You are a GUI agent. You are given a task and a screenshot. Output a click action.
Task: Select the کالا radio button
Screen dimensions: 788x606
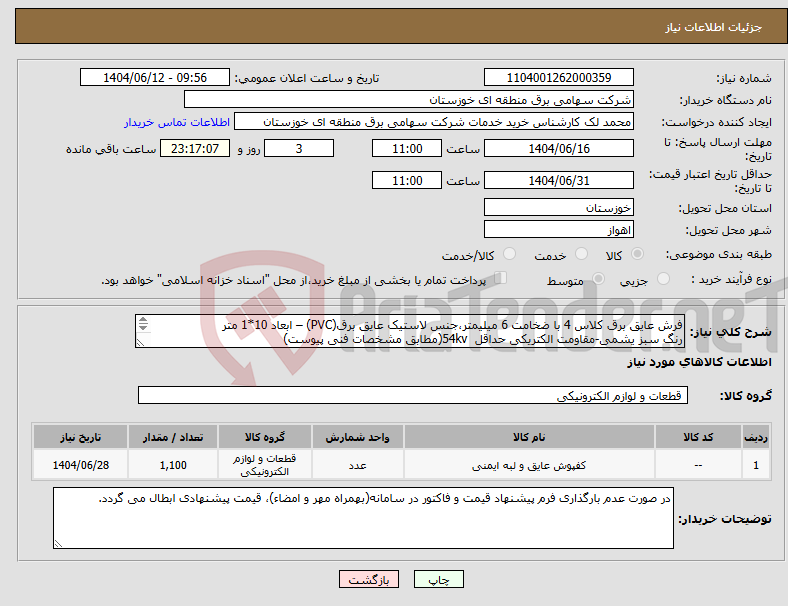(x=637, y=254)
